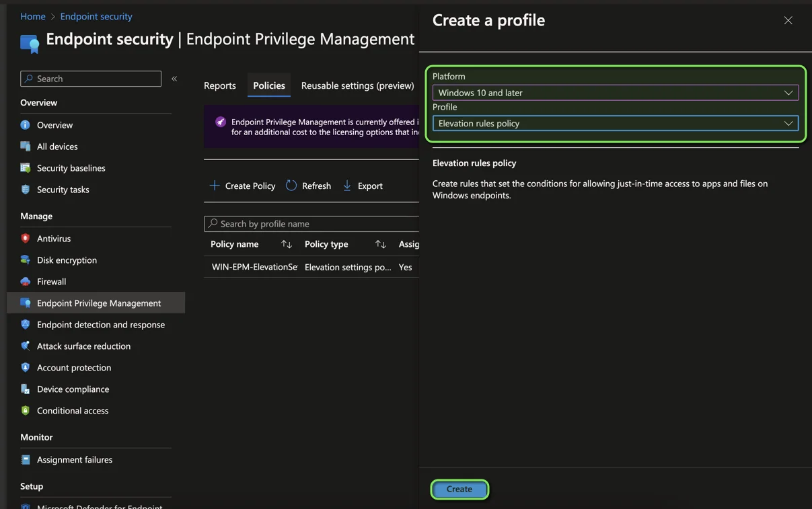Click the circular Refresh icon
The width and height of the screenshot is (812, 509).
[291, 186]
